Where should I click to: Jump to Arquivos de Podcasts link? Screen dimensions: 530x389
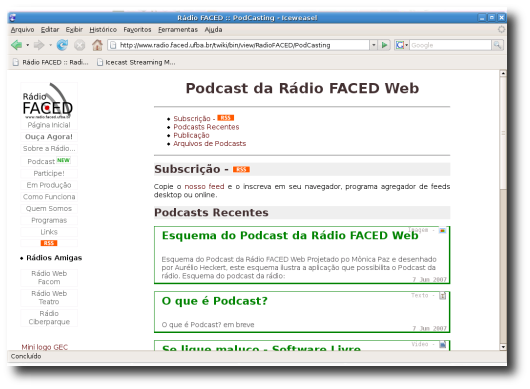pos(210,144)
